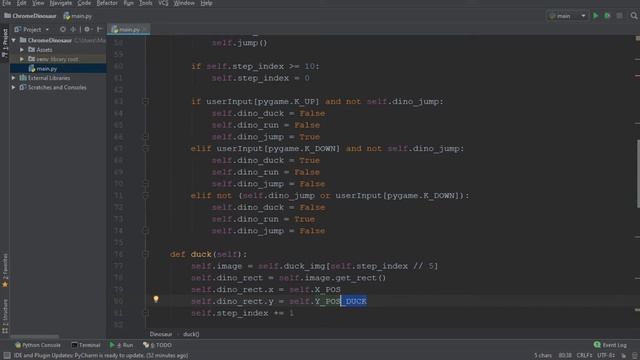Open the Window menu
The height and width of the screenshot is (360, 640).
point(184,3)
